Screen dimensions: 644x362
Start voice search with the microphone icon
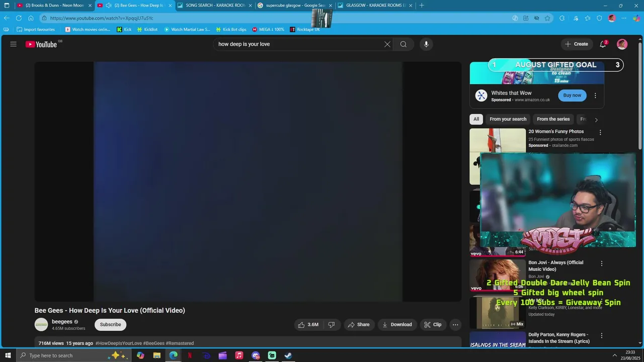[x=426, y=44]
